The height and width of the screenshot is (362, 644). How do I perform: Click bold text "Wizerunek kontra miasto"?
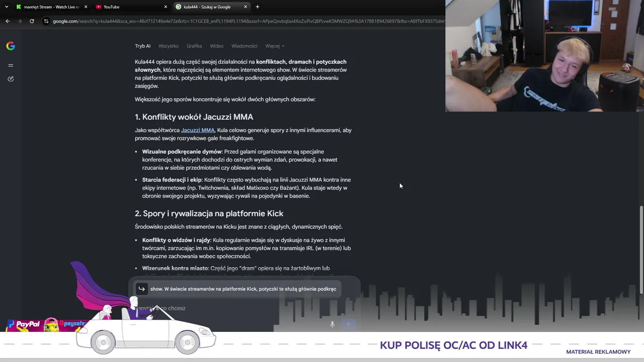tap(175, 268)
